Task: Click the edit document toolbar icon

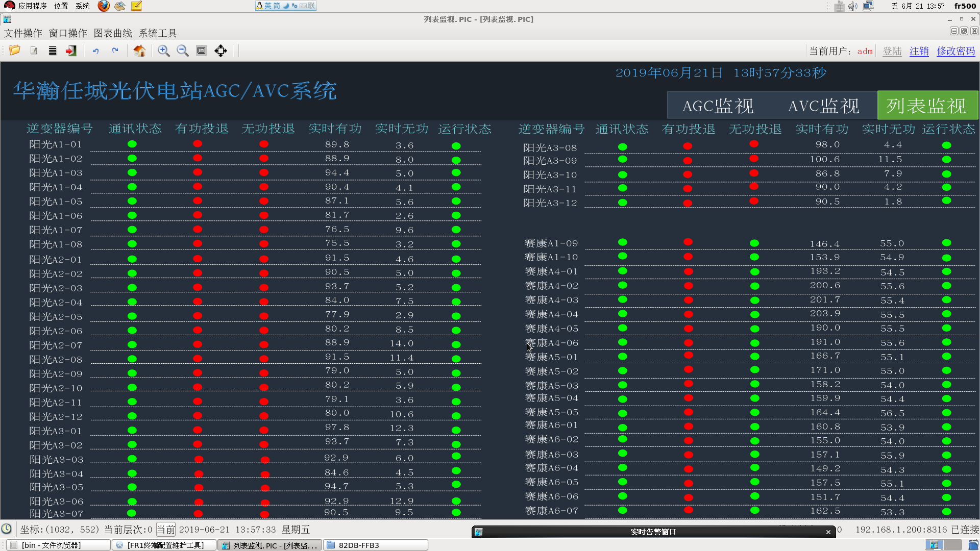Action: 34,51
